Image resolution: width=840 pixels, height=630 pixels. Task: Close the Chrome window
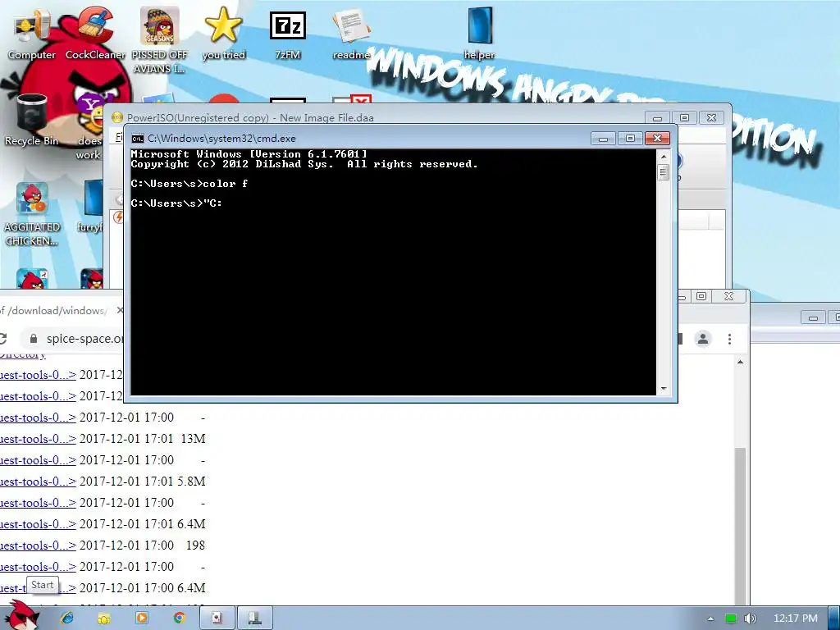coord(728,296)
